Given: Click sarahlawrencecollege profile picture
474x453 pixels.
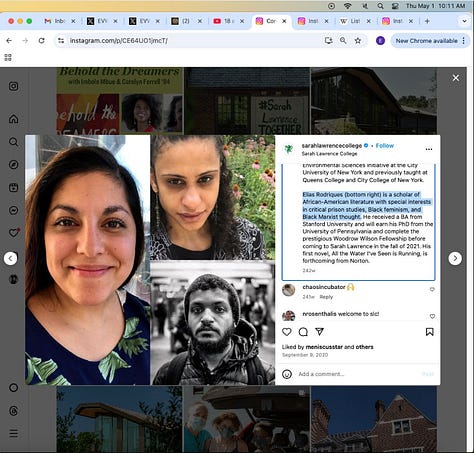Looking at the screenshot, I should [x=289, y=149].
